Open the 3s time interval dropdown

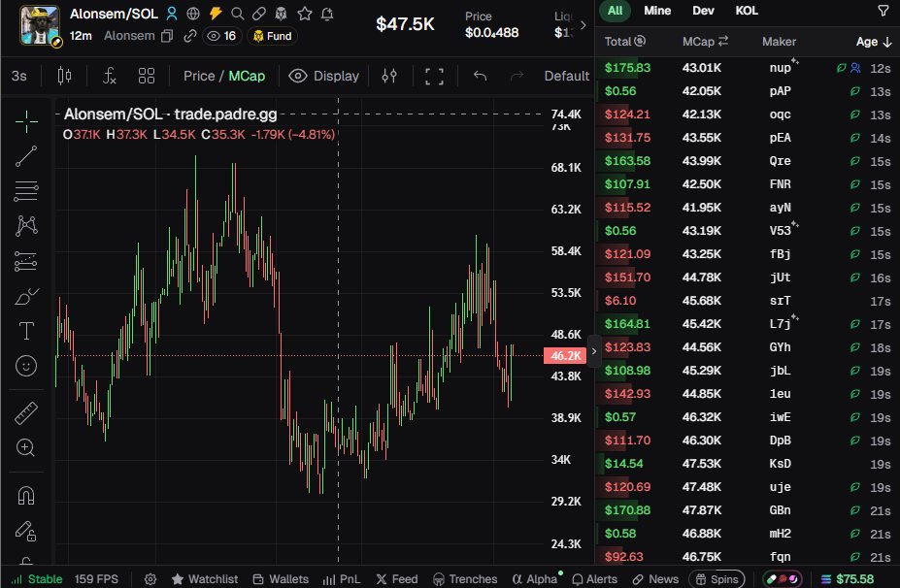coord(19,76)
